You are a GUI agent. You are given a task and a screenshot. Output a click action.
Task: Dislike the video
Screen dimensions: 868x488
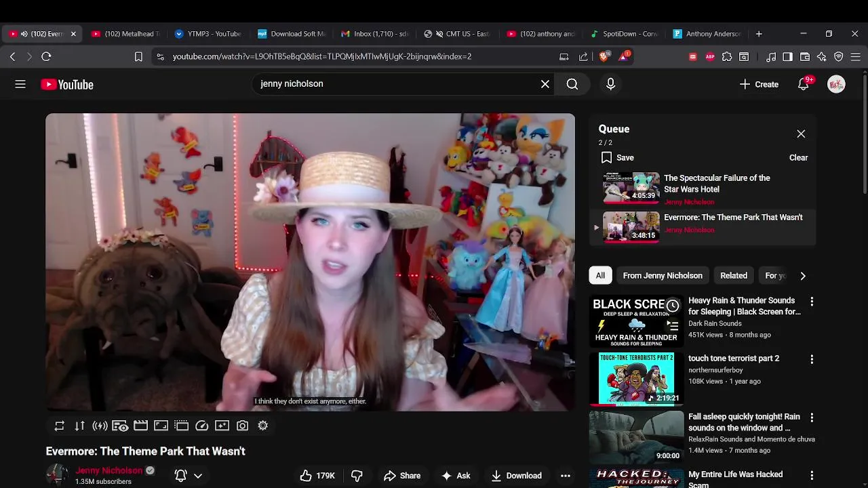[x=357, y=476]
